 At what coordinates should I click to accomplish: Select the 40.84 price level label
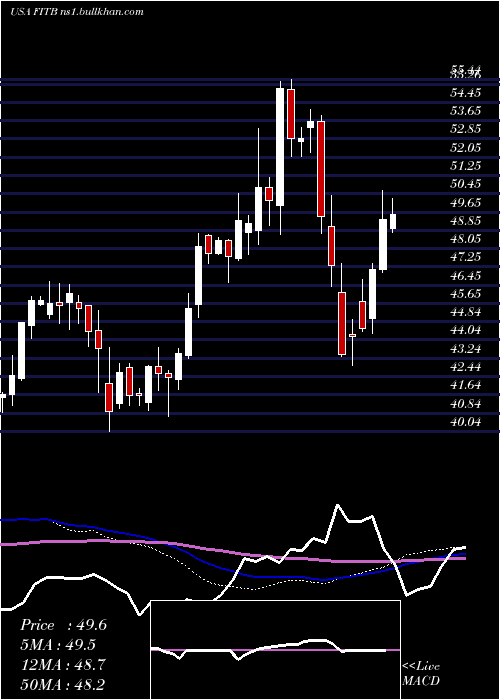point(465,403)
